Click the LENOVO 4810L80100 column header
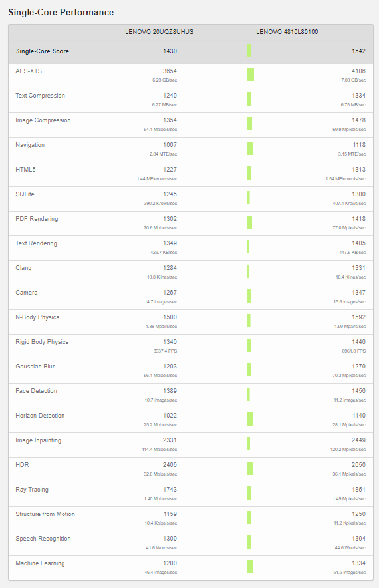This screenshot has height=588, width=379. click(287, 32)
